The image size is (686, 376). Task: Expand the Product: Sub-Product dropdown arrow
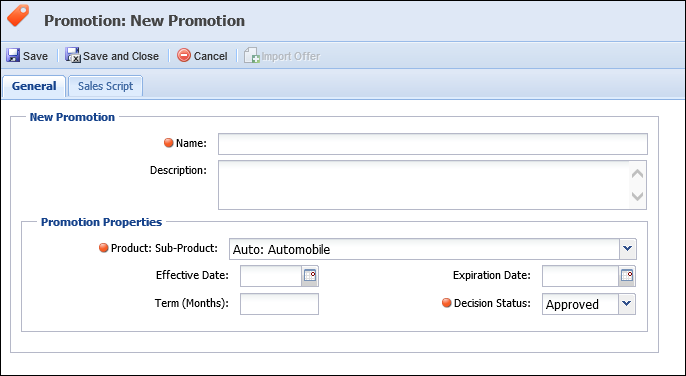click(628, 249)
